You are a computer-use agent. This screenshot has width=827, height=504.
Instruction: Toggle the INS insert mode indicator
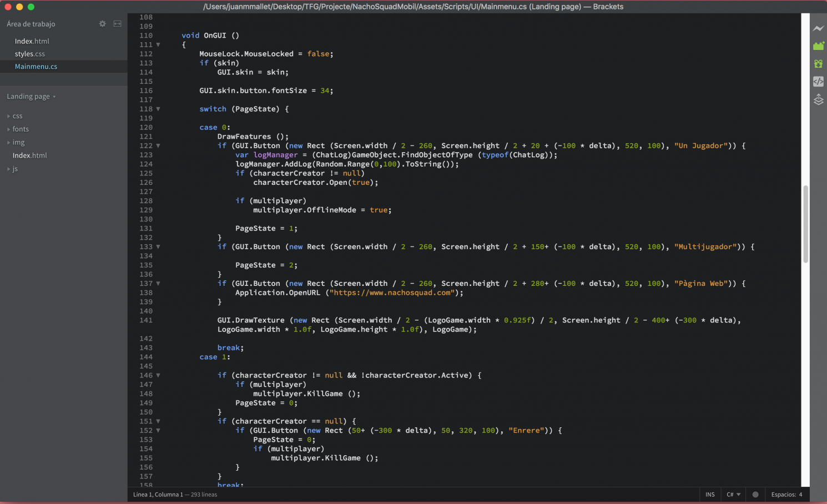tap(710, 495)
